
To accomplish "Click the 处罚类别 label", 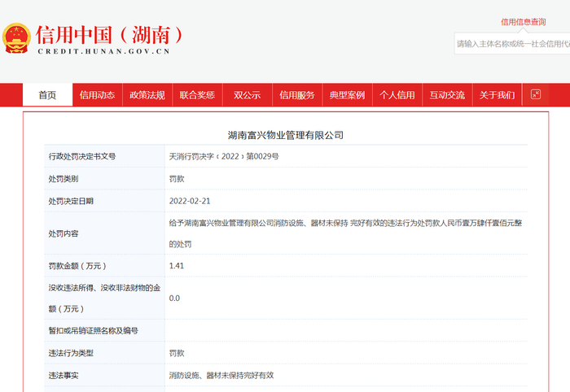I will 64,179.
